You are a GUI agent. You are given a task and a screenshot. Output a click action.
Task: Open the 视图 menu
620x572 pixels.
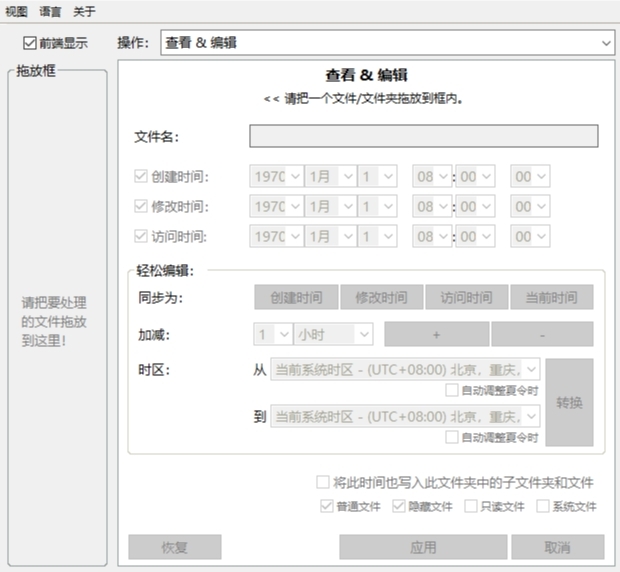(x=16, y=11)
